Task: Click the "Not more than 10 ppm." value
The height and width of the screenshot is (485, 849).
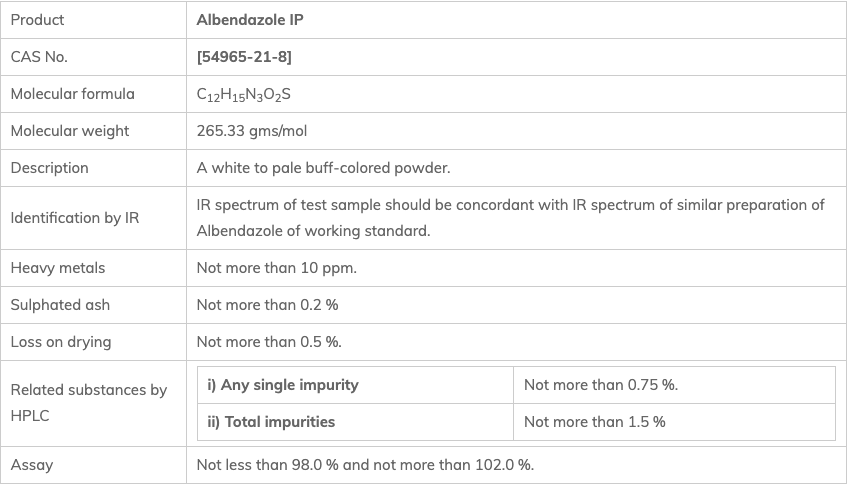Action: (x=277, y=268)
